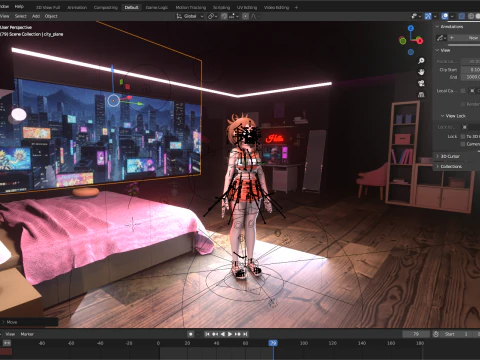Select the shading mode sphere icon
Image resolution: width=480 pixels, height=360 pixels.
coord(471,16)
